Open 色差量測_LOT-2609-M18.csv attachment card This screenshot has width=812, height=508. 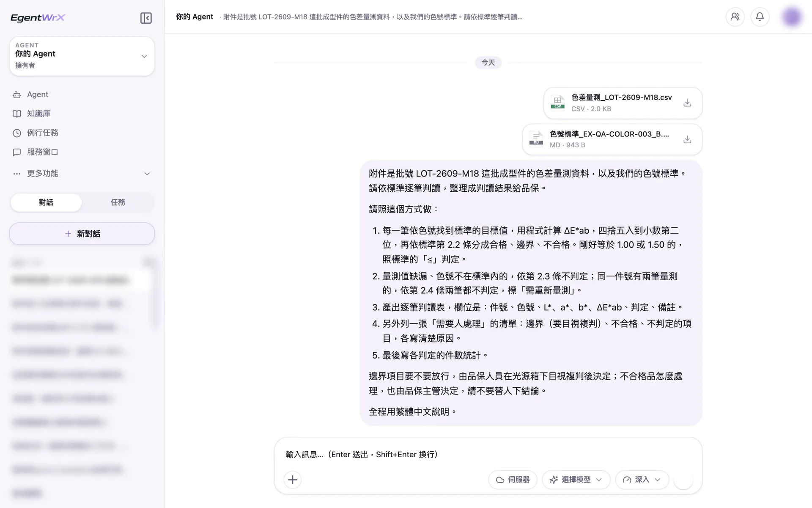623,103
